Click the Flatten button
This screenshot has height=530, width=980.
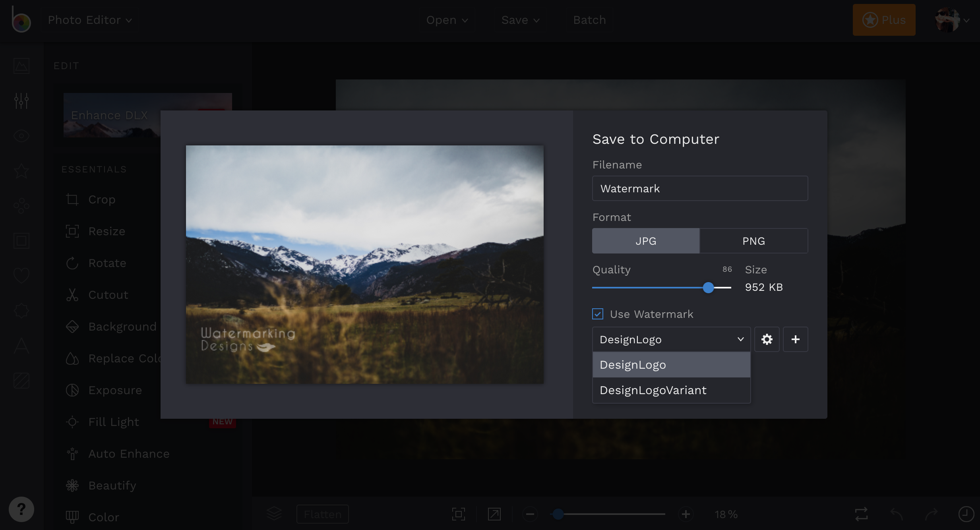pyautogui.click(x=323, y=514)
